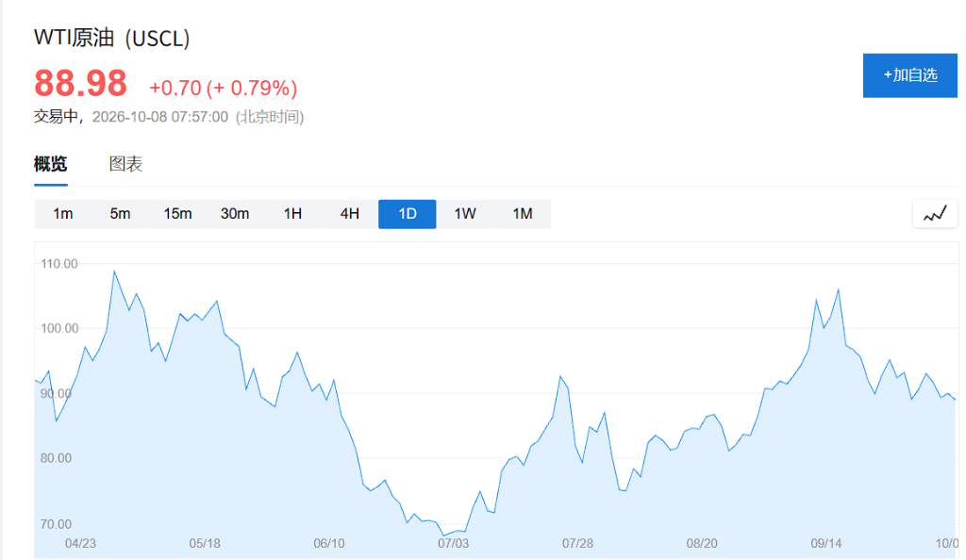Click the 70.00 price axis label
This screenshot has width=966, height=560.
[x=56, y=524]
